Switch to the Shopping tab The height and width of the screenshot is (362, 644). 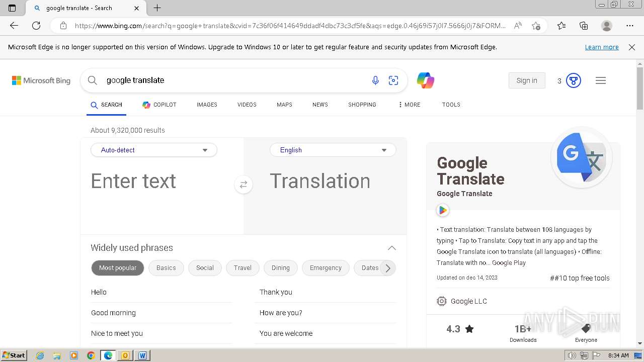coord(362,105)
